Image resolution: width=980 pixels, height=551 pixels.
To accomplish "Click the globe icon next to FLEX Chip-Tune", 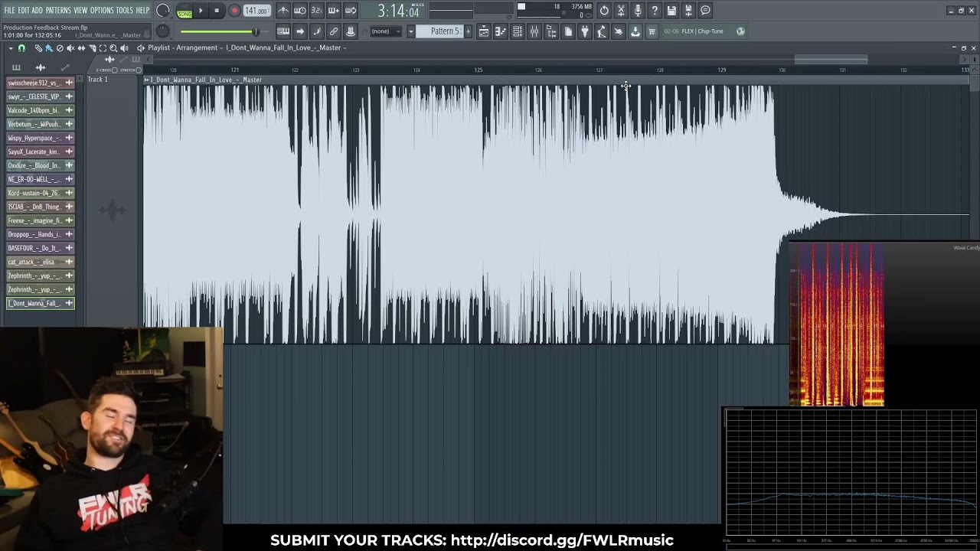I will [x=740, y=31].
